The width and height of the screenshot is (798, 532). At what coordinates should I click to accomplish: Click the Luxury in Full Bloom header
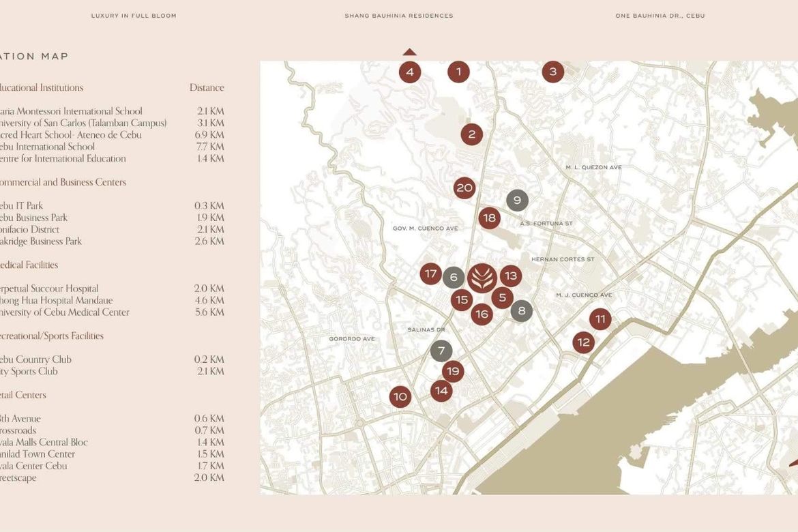click(134, 16)
